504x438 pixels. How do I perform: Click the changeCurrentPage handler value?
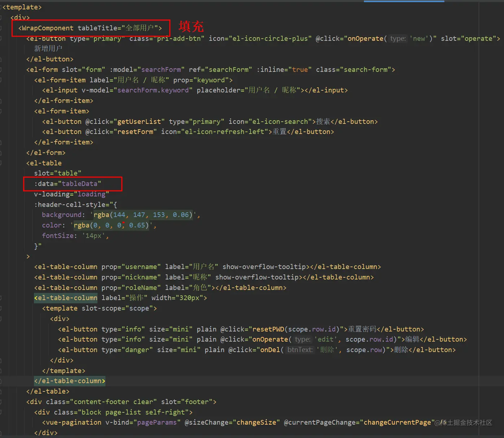point(397,422)
